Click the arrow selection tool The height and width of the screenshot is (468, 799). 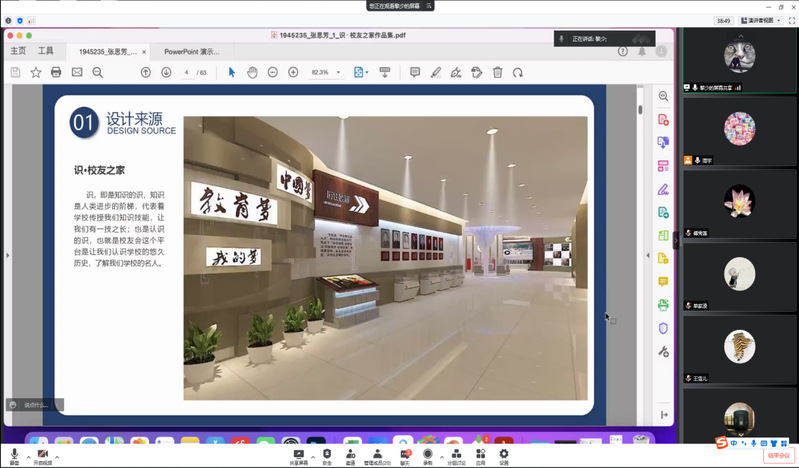(x=232, y=72)
